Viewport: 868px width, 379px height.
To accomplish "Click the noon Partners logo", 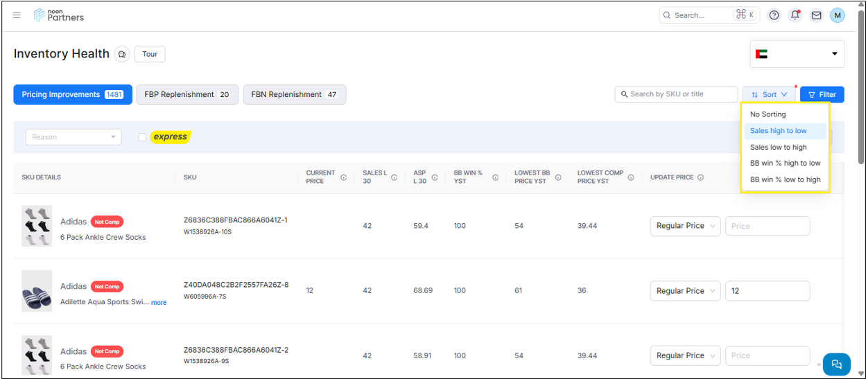I will click(59, 15).
